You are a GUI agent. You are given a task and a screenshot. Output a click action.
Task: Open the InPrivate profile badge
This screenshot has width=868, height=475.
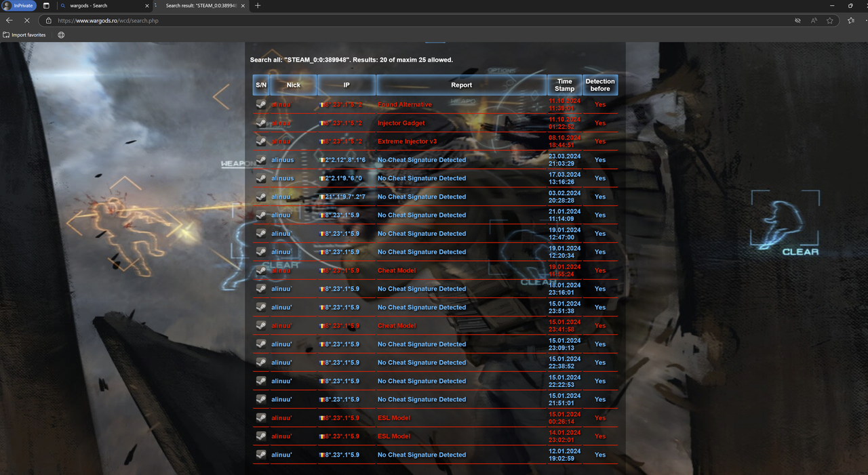(18, 5)
